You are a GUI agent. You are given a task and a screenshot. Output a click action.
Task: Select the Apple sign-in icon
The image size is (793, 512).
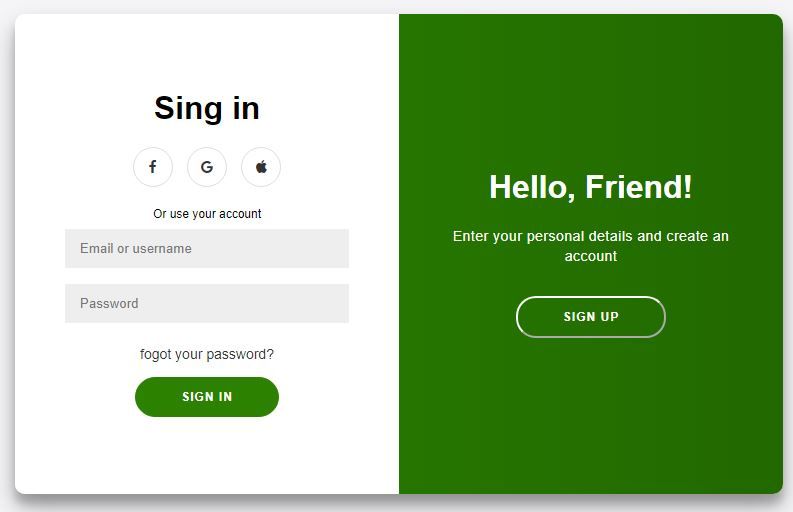click(261, 167)
